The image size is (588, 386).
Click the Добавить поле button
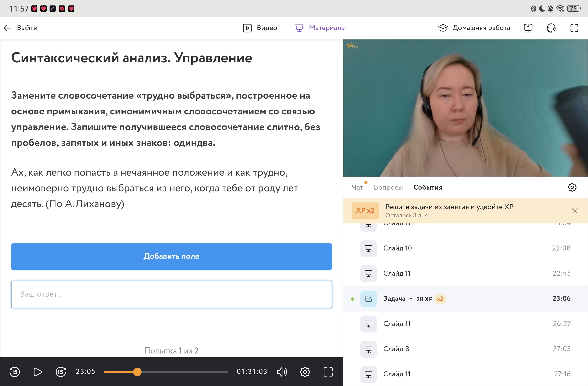coord(171,257)
